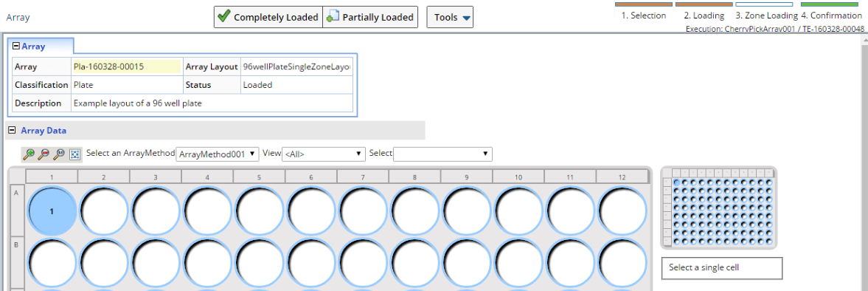Open the View <All> dropdown
The width and height of the screenshot is (868, 291).
(324, 154)
